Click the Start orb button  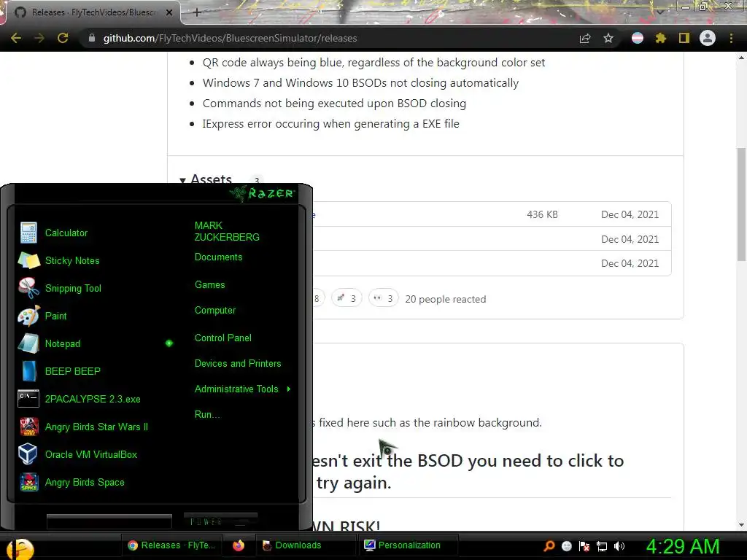[x=20, y=548]
